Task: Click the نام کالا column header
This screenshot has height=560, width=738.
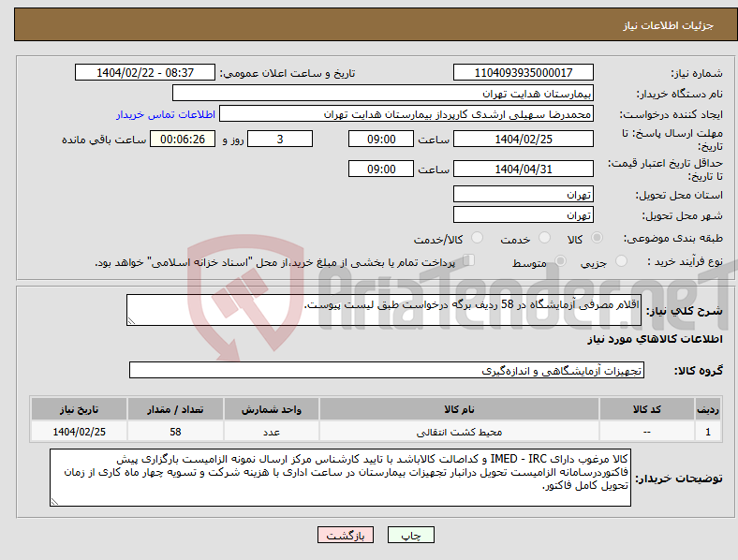Action: click(459, 409)
